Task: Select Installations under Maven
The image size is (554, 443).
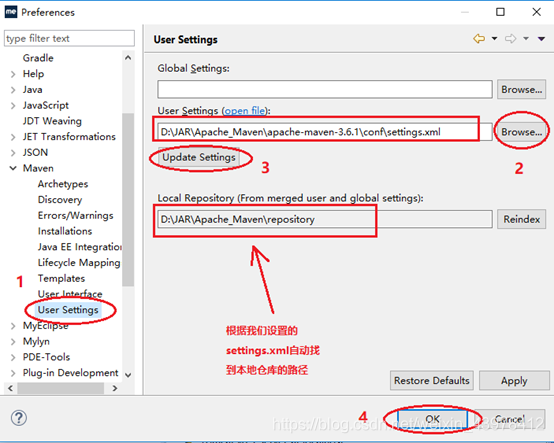Action: tap(65, 231)
